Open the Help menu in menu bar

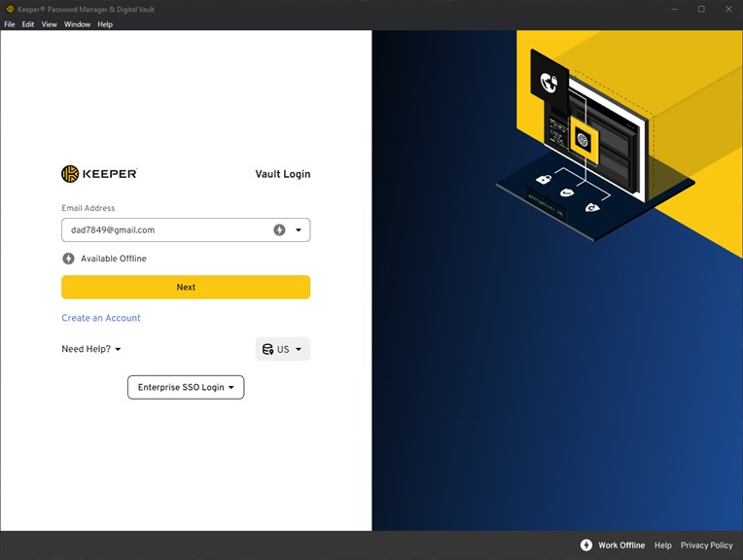click(x=105, y=24)
